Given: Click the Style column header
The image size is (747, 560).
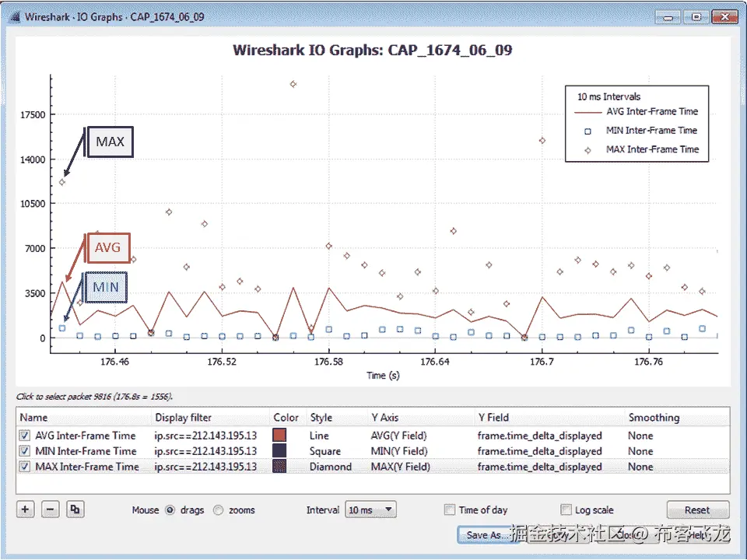Looking at the screenshot, I should 321,418.
